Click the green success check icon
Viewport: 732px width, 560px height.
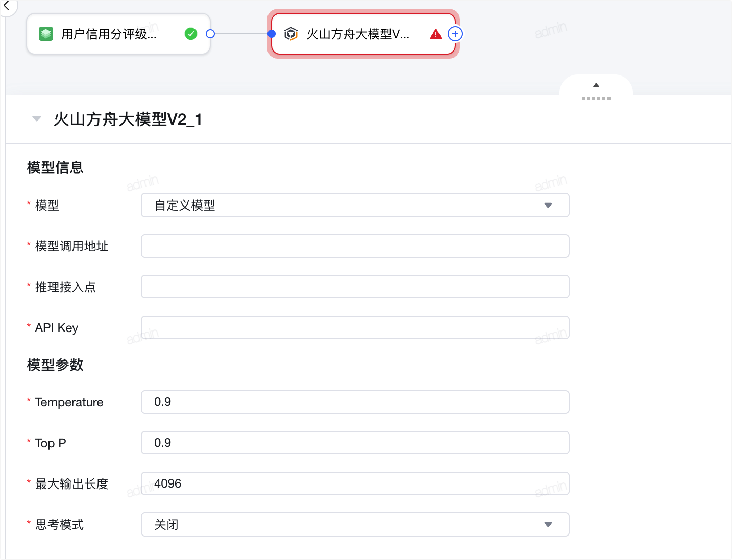pyautogui.click(x=191, y=34)
